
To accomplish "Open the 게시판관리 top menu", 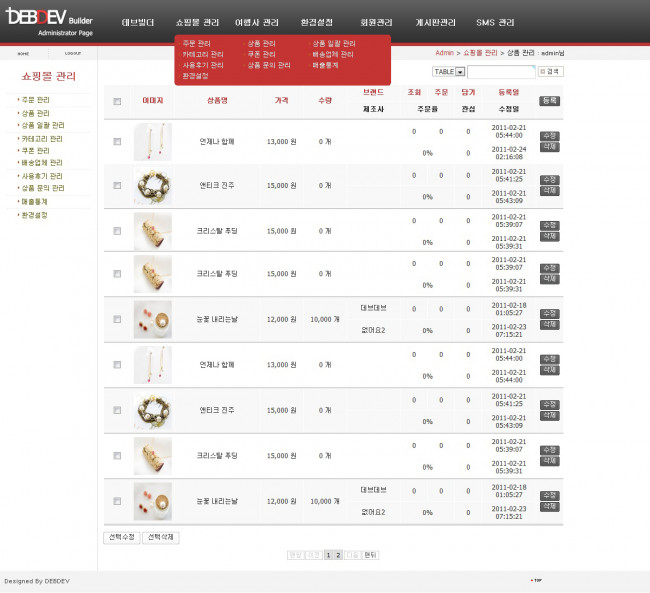I will [x=436, y=22].
